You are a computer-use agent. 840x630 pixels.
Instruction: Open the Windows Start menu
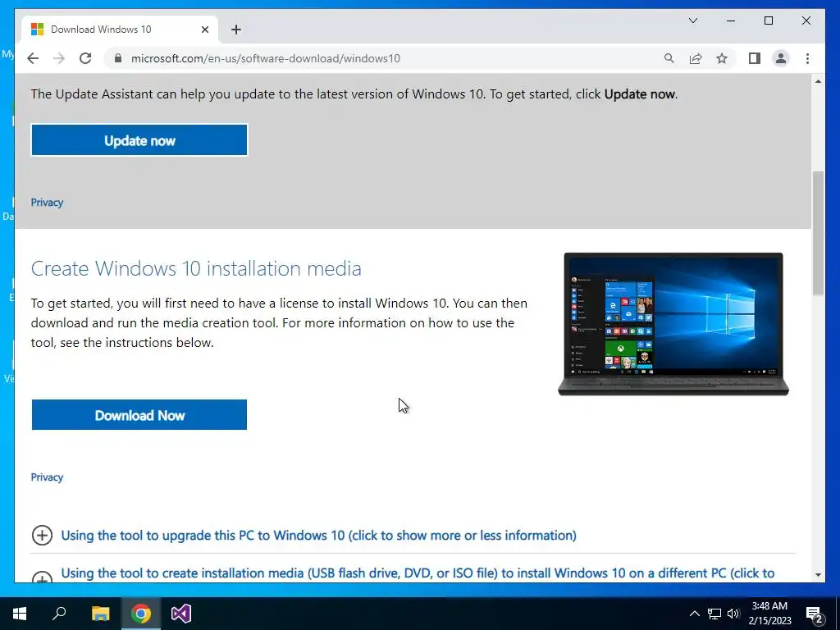pos(20,614)
